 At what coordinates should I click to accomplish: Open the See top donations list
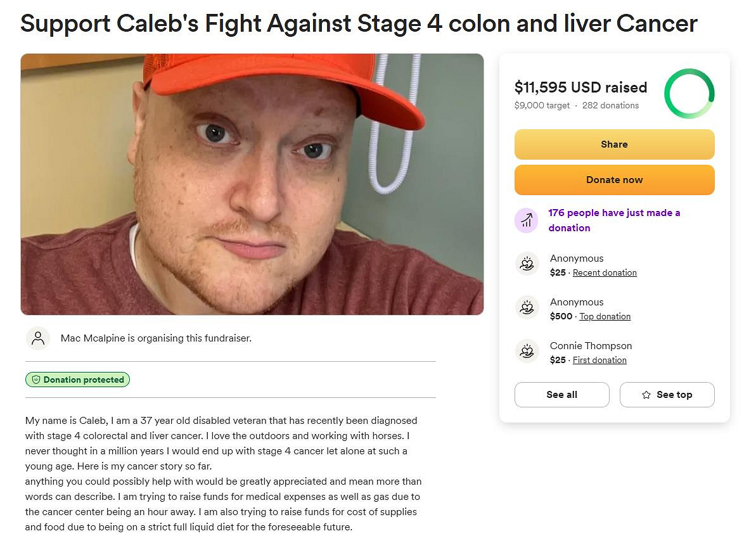pos(667,395)
